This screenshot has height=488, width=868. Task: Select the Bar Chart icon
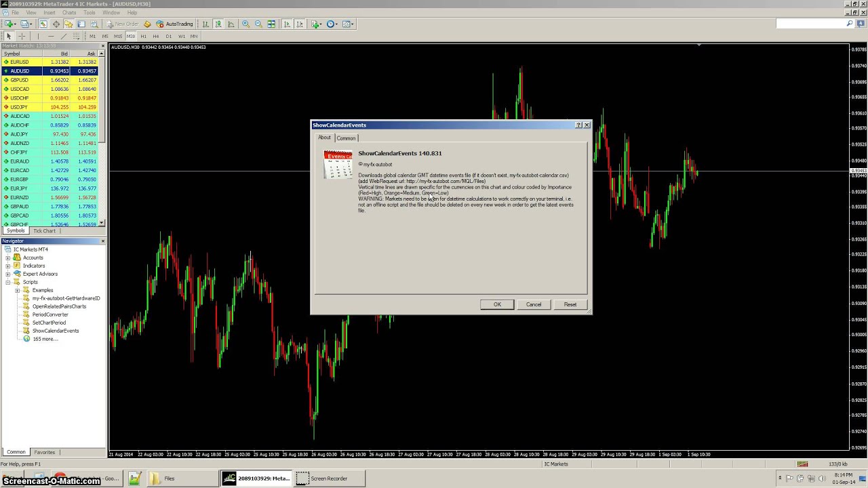tap(205, 24)
